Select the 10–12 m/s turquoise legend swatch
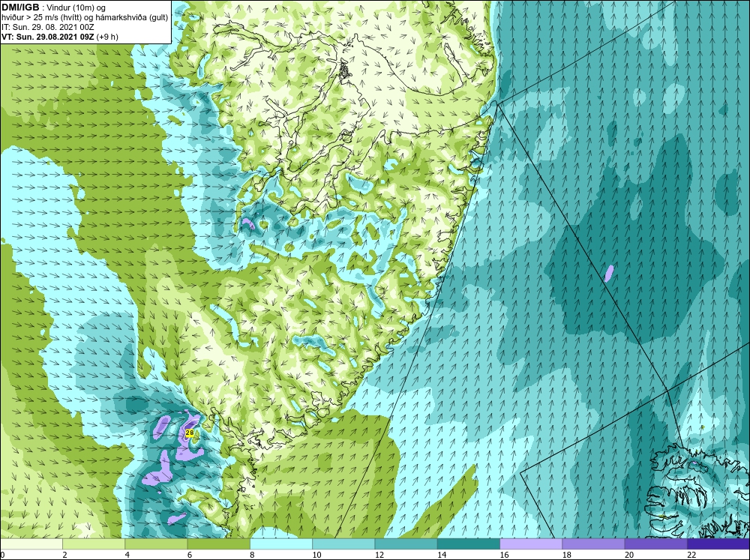 click(343, 544)
